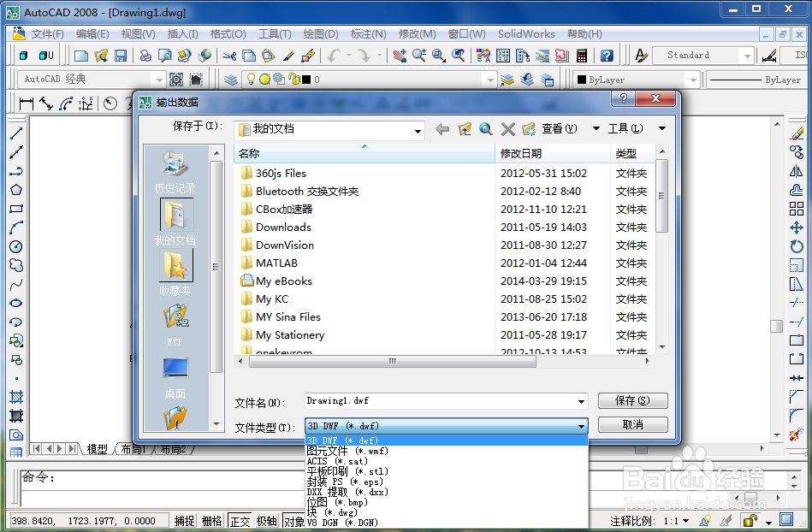Screen dimensions: 812x532
Task: Sort files by 修改日期 column header
Action: point(553,154)
